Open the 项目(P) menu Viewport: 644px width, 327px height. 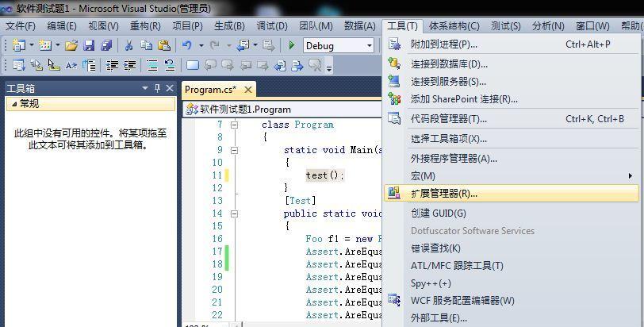click(187, 26)
